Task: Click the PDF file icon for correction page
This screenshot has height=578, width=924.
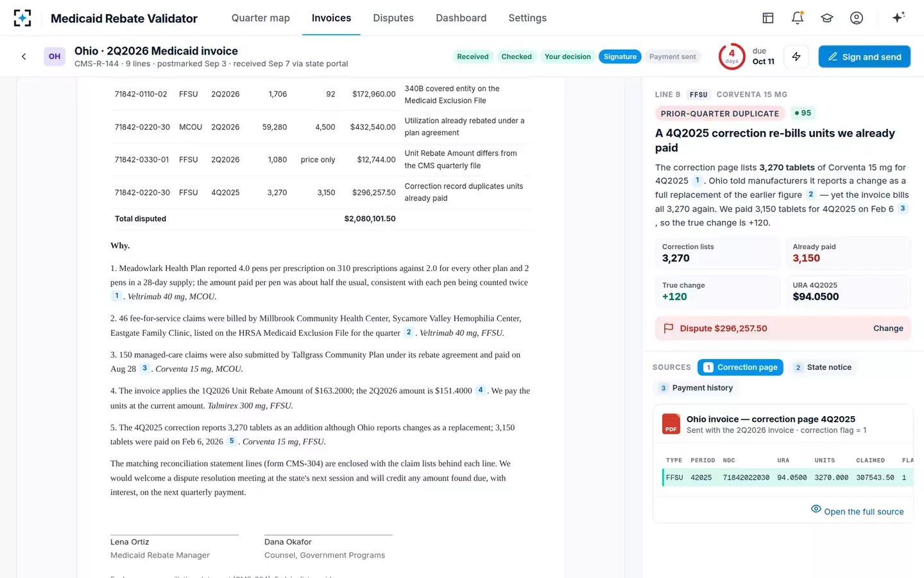Action: [x=671, y=424]
